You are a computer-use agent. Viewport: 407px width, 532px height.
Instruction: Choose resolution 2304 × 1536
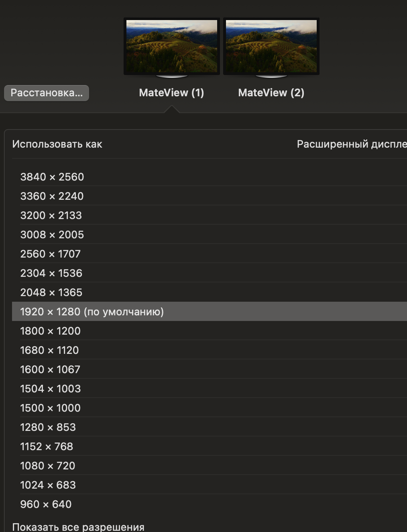pos(210,273)
